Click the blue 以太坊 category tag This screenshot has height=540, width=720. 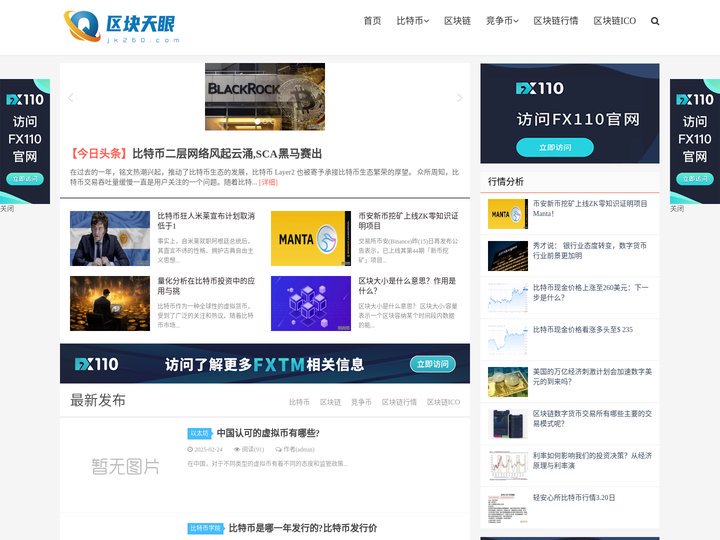pos(199,433)
